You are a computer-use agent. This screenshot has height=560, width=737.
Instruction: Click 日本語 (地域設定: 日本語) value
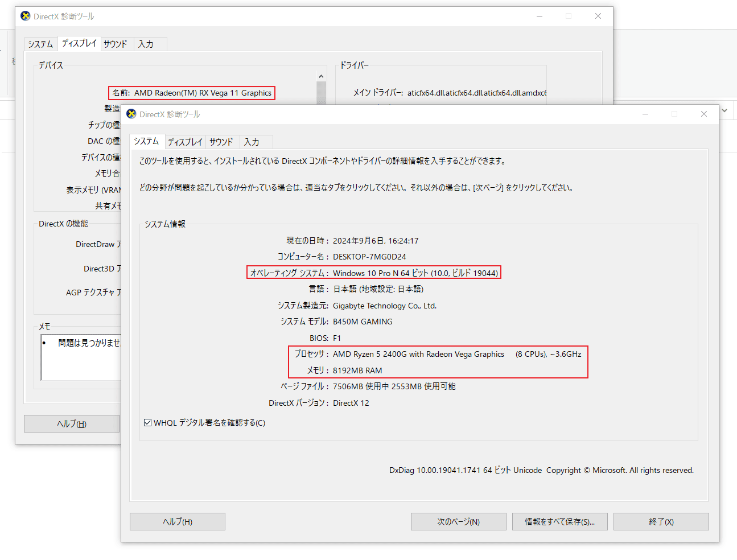(378, 289)
